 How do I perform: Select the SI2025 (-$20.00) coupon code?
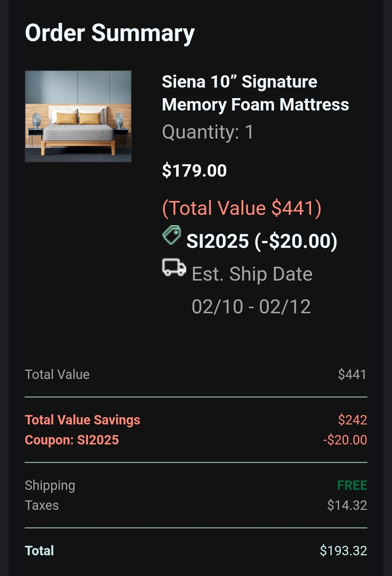262,241
